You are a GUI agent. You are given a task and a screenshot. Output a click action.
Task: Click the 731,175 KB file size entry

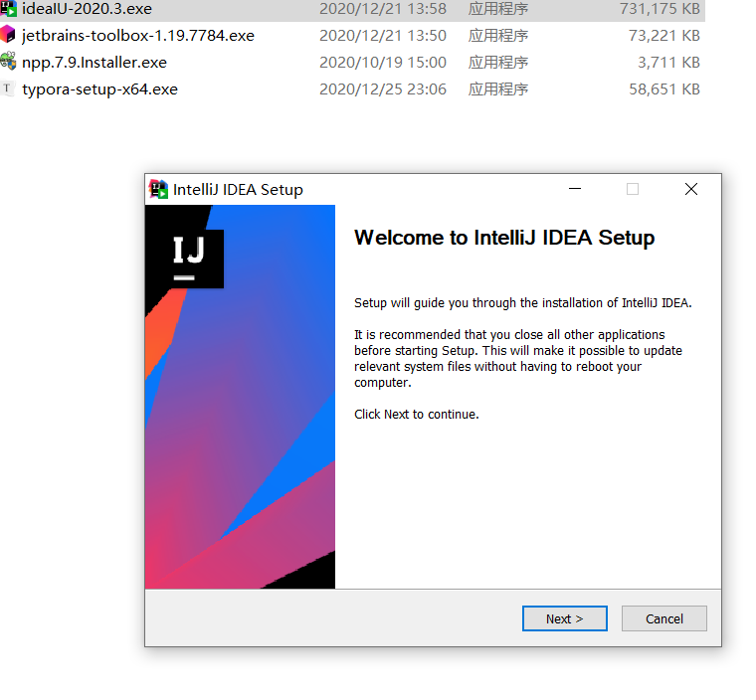pyautogui.click(x=660, y=9)
